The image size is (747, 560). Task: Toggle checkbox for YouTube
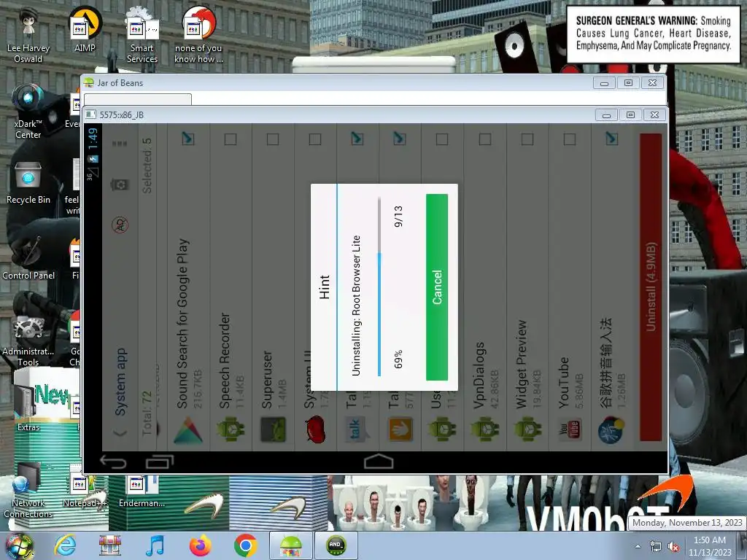570,139
